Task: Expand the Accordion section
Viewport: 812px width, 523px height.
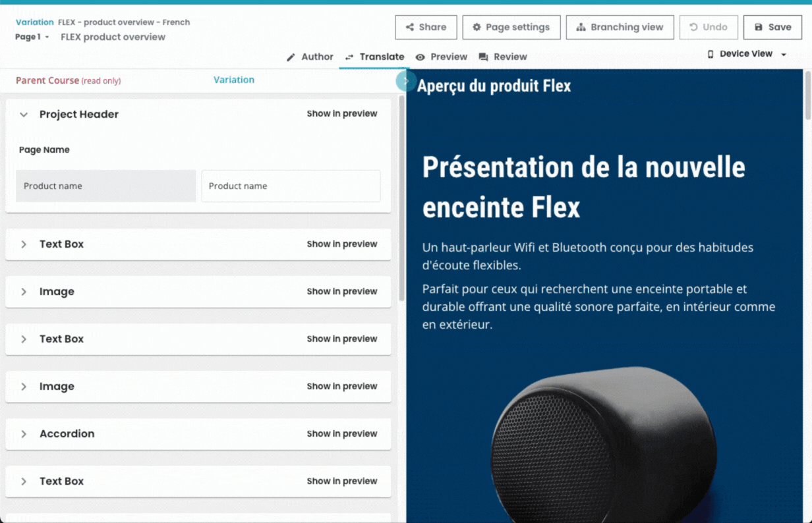Action: (x=24, y=434)
